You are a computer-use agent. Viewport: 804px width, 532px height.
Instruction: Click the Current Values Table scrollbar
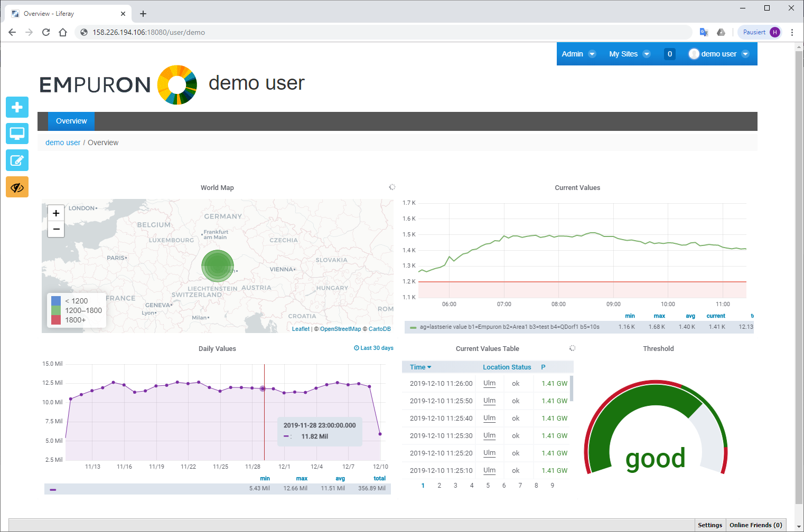point(572,388)
